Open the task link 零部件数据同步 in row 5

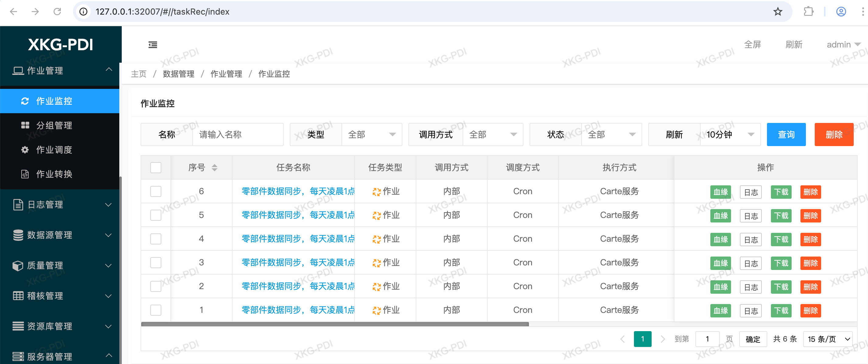point(296,215)
